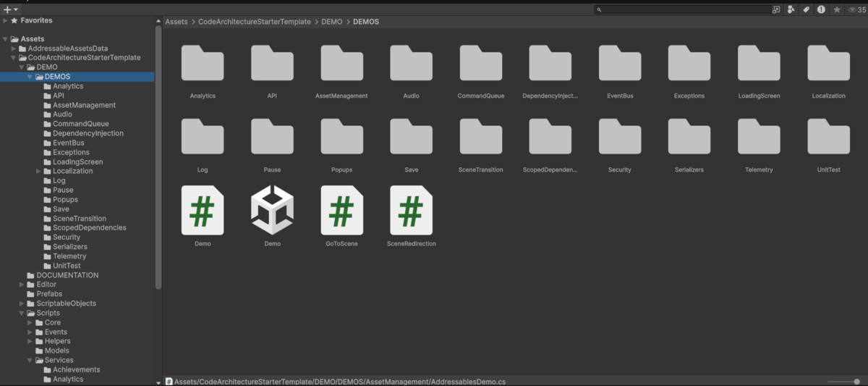Collapse the Assets root folder arrow

pyautogui.click(x=5, y=39)
